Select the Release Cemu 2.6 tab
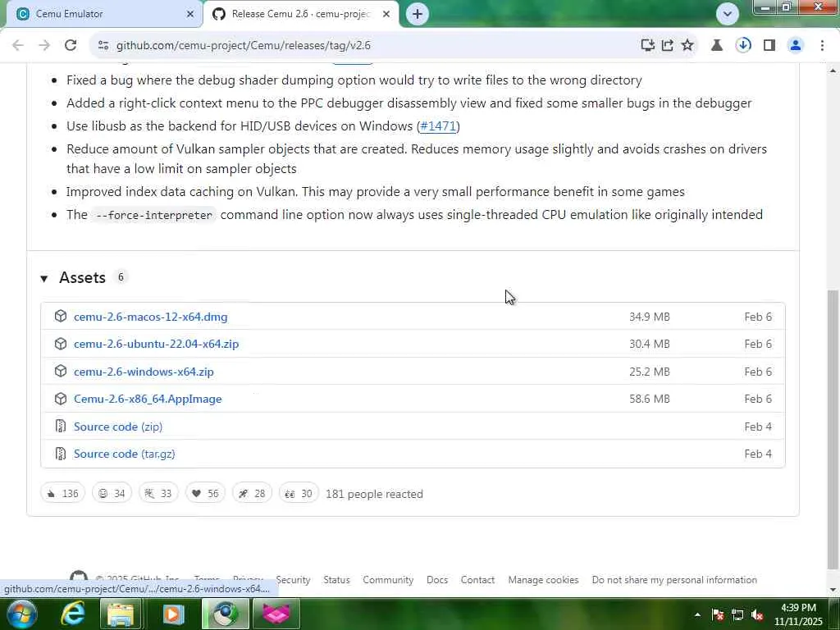840x630 pixels. click(x=300, y=14)
